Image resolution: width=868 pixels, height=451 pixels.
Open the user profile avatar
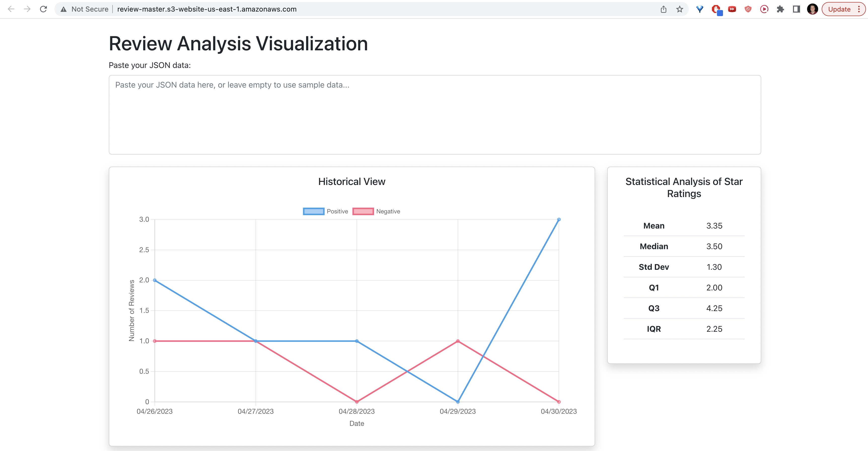[x=812, y=9]
